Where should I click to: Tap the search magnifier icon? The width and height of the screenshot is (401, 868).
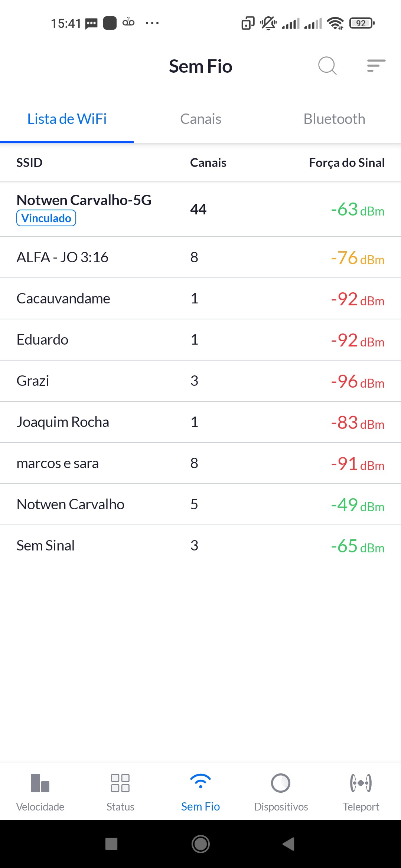point(327,66)
